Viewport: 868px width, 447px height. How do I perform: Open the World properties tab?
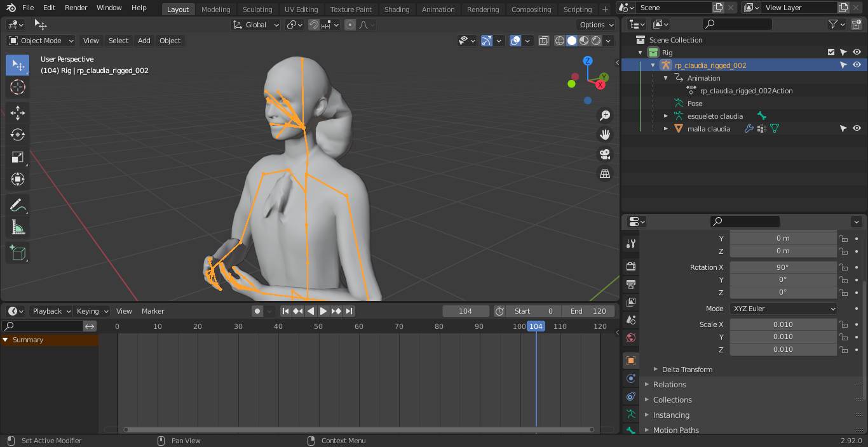click(x=630, y=337)
